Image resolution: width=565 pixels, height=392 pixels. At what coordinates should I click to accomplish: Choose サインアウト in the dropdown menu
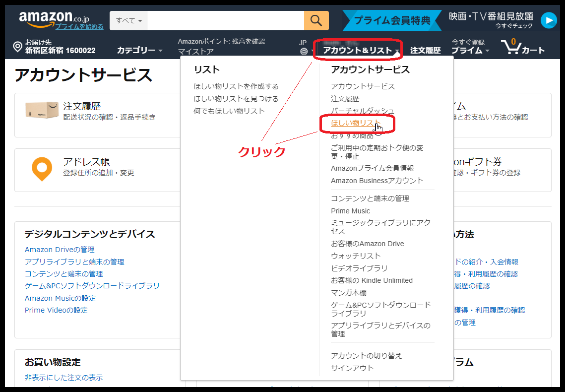[352, 368]
